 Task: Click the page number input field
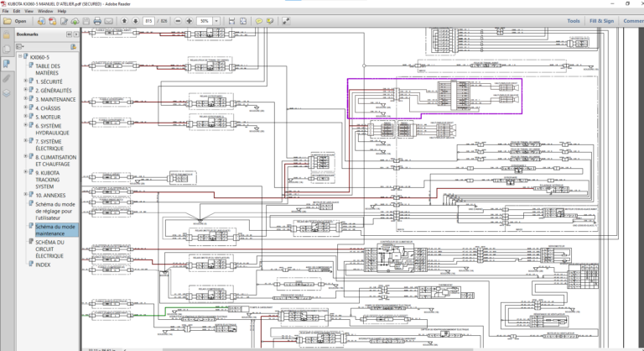[x=148, y=21]
